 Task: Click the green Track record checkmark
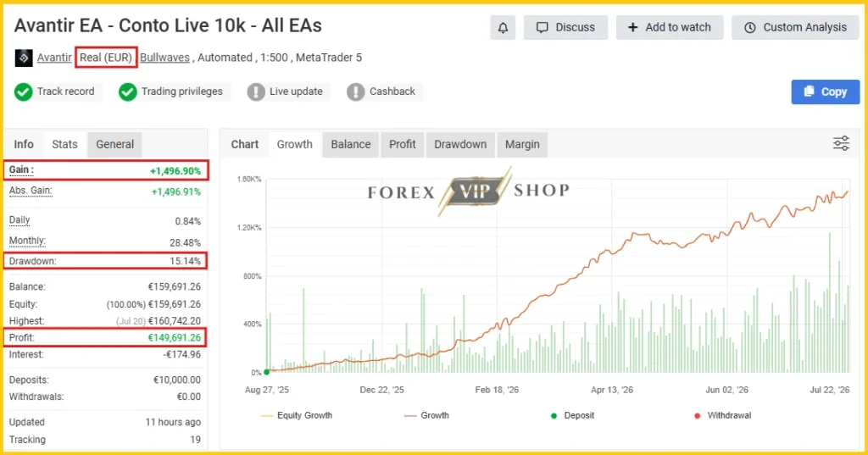(x=23, y=92)
